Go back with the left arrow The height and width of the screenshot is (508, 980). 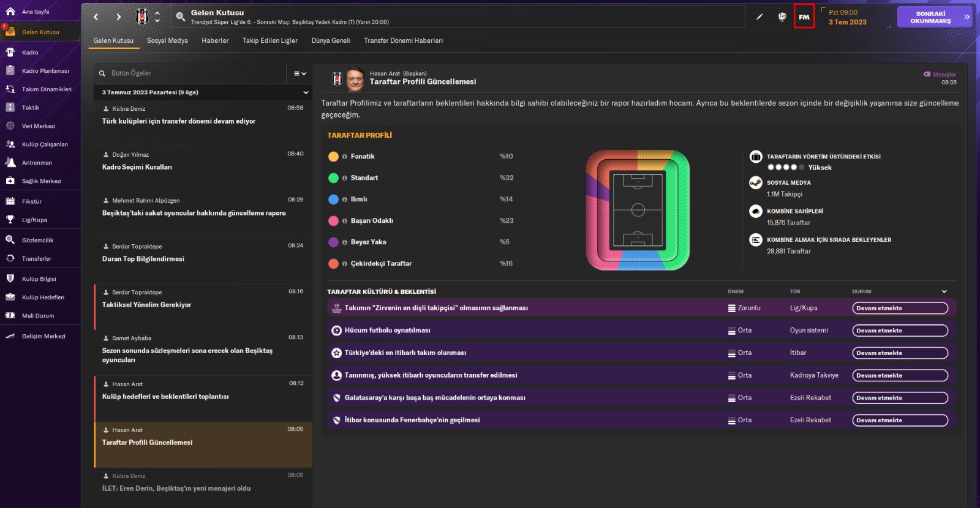coord(96,17)
